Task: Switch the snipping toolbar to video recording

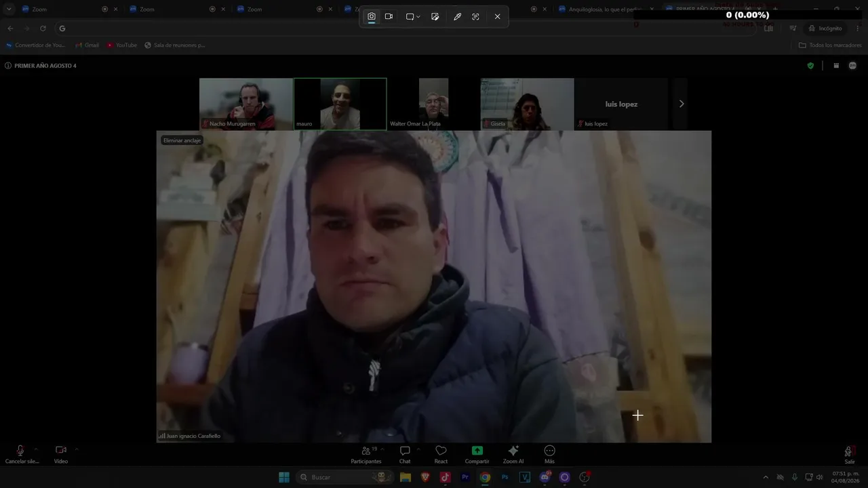Action: [x=389, y=16]
